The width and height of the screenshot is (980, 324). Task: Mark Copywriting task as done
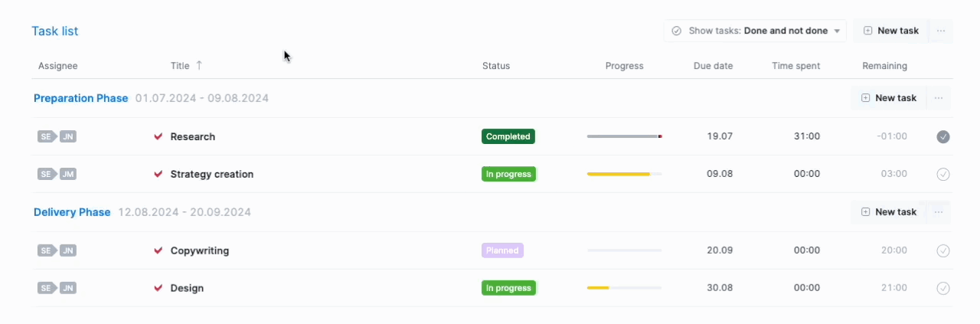click(x=943, y=250)
